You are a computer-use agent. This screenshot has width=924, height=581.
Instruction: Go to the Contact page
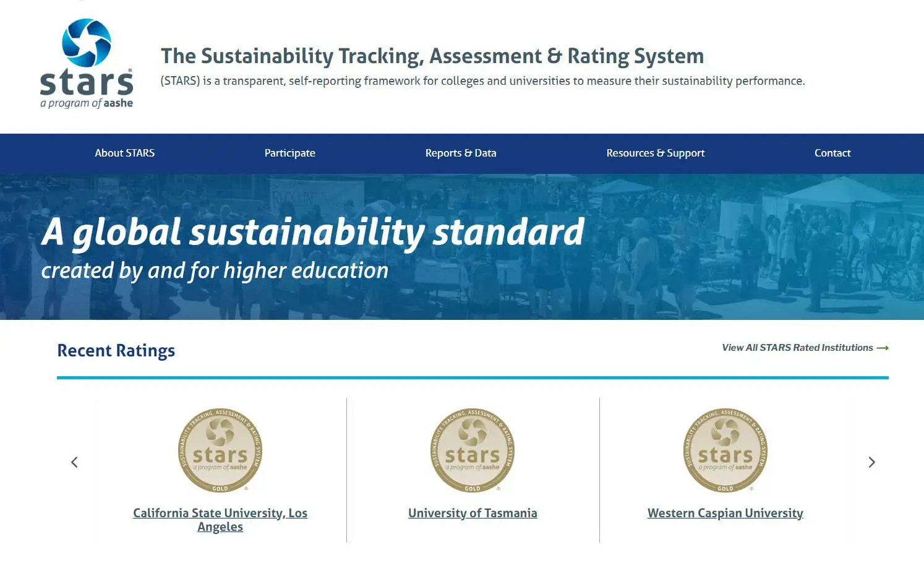coord(832,153)
